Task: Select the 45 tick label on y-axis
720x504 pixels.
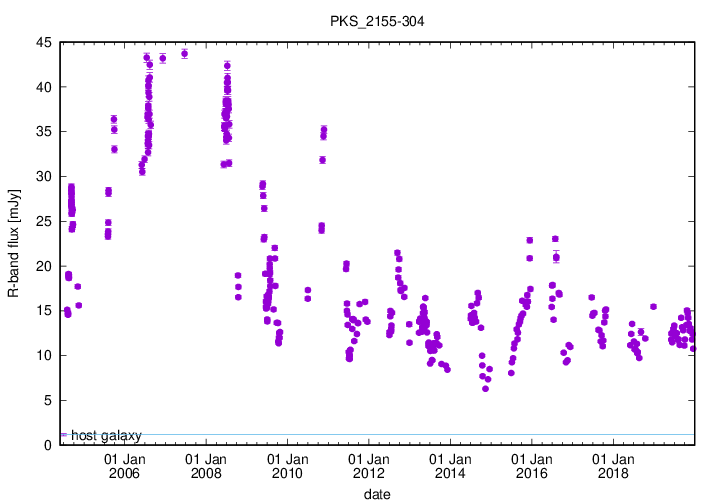Action: pyautogui.click(x=44, y=43)
